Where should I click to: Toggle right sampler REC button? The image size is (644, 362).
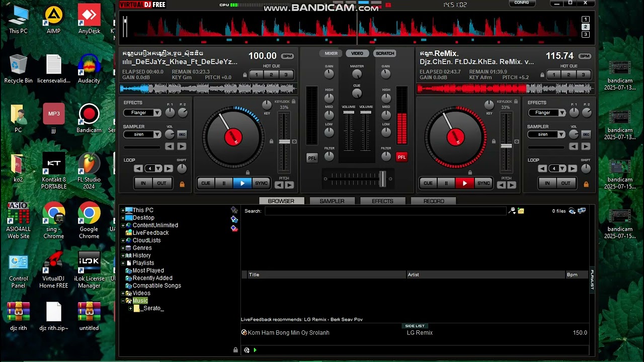[x=586, y=134]
